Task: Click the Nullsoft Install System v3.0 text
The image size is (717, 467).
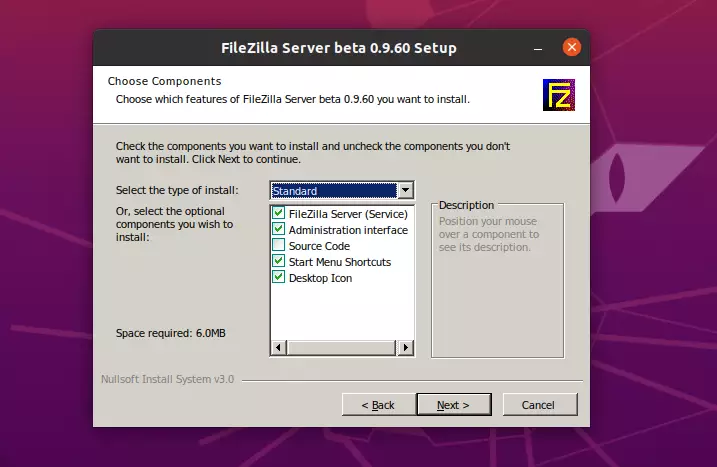Action: pyautogui.click(x=167, y=379)
